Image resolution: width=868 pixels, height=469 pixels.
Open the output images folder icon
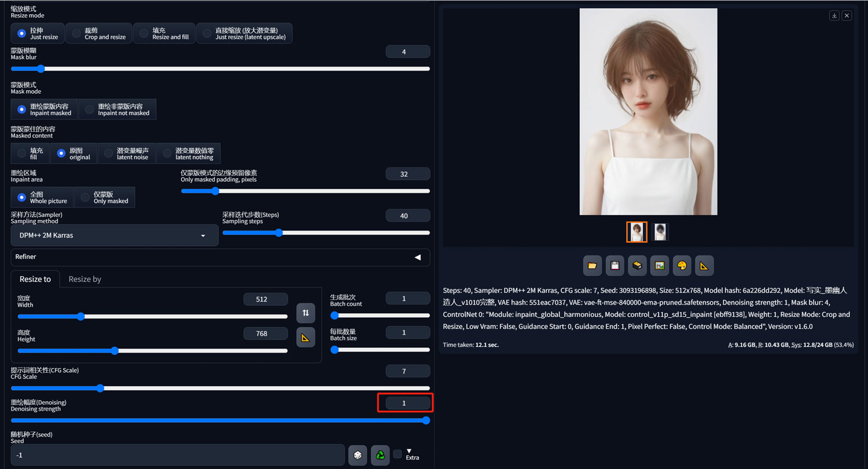click(x=592, y=265)
